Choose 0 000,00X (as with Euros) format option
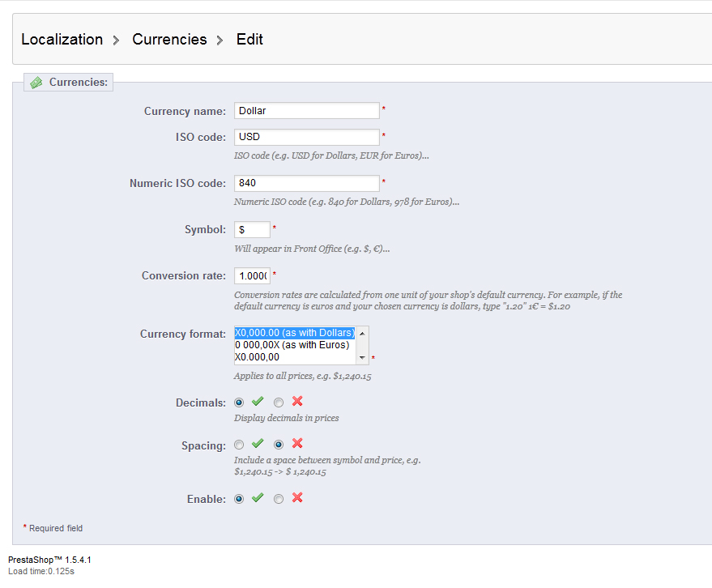Image resolution: width=712 pixels, height=588 pixels. tap(295, 345)
